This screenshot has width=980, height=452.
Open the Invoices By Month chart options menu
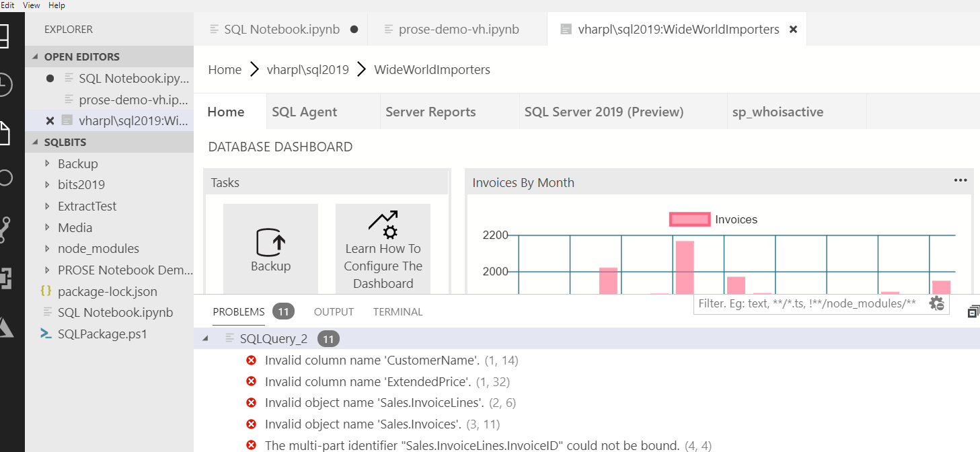point(960,180)
